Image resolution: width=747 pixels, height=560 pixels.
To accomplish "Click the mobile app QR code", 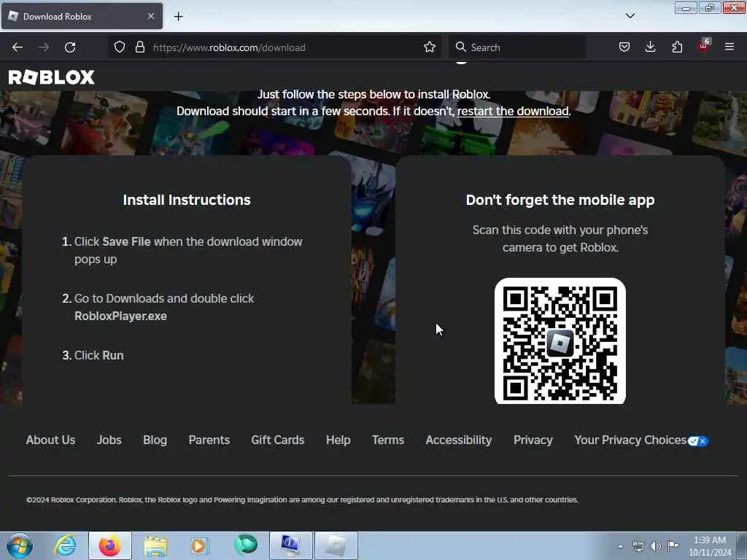I will [560, 341].
